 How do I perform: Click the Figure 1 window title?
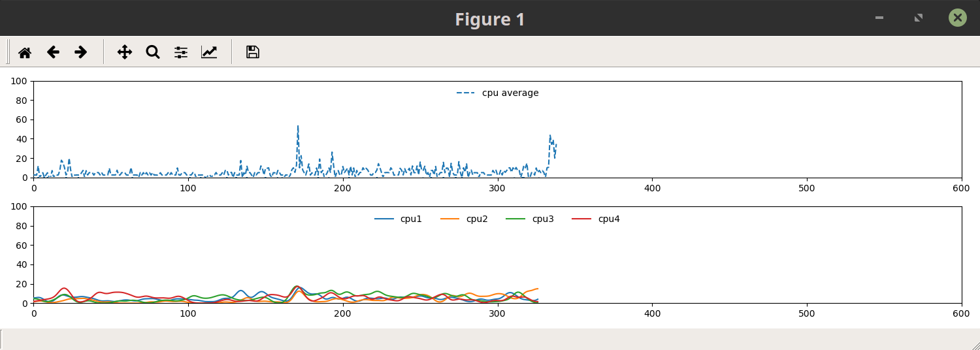pyautogui.click(x=490, y=19)
